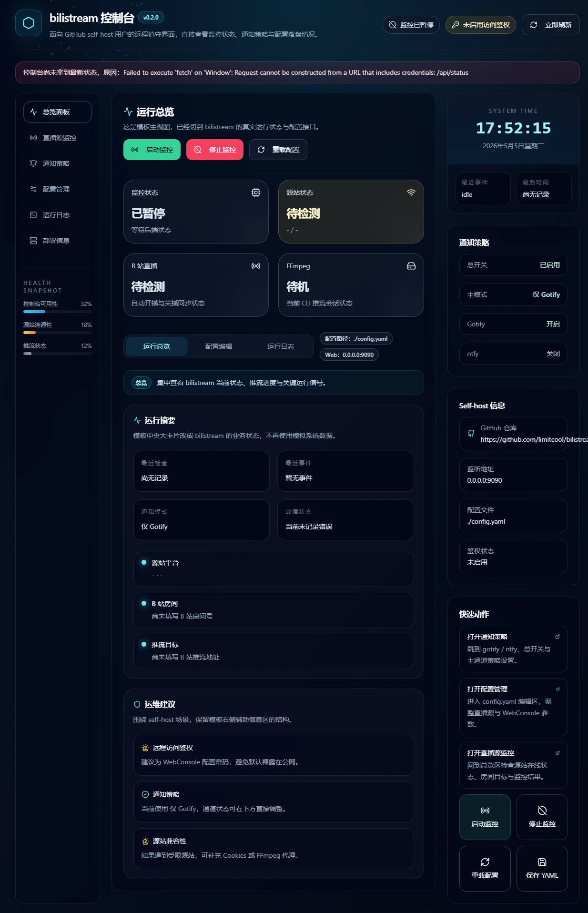Toggle the ntfy 关闭 row
Screen dimensions: 588x913
click(x=514, y=354)
